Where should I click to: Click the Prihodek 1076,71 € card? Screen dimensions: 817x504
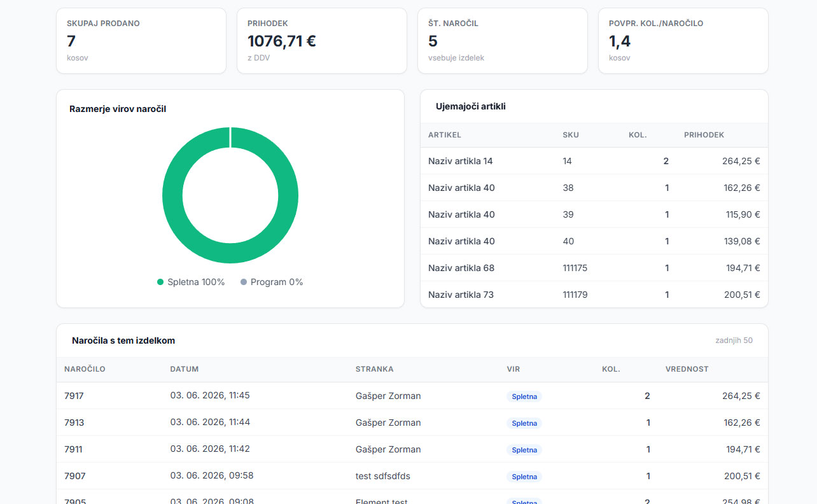click(322, 41)
